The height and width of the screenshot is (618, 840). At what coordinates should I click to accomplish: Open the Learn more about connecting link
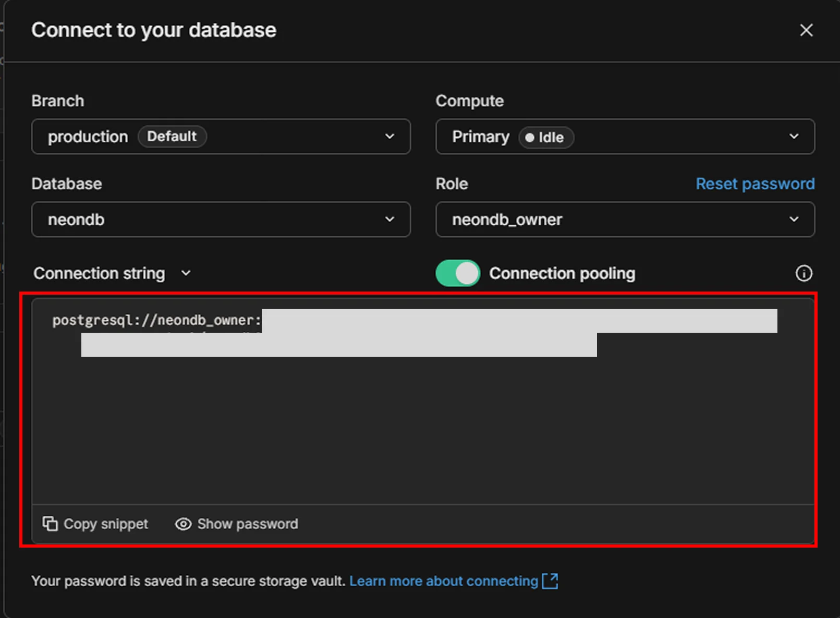454,581
